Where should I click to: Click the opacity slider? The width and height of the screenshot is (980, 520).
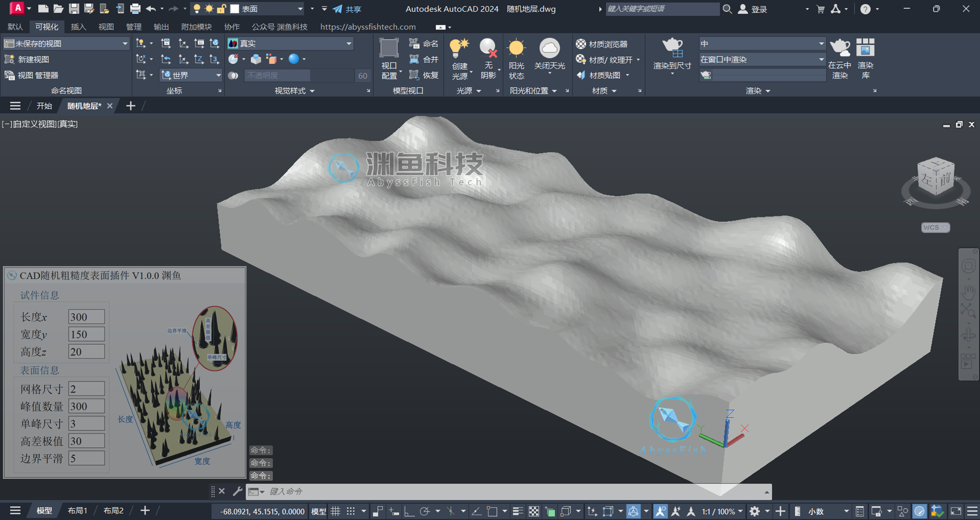[x=300, y=75]
